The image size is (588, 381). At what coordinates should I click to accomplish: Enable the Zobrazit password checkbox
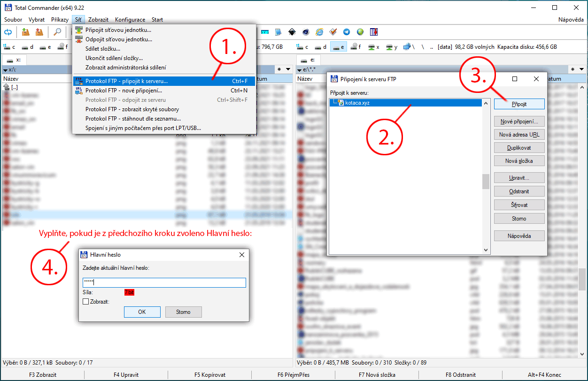[x=85, y=302]
